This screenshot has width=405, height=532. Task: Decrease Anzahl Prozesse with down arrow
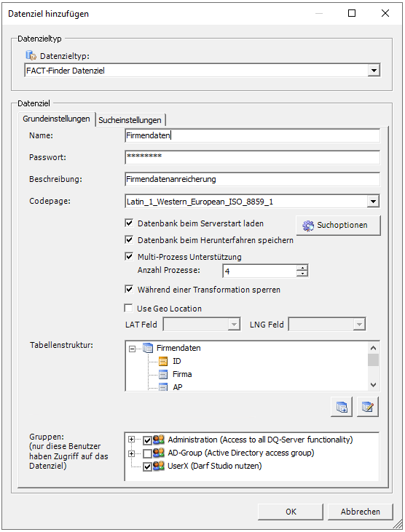tap(302, 274)
